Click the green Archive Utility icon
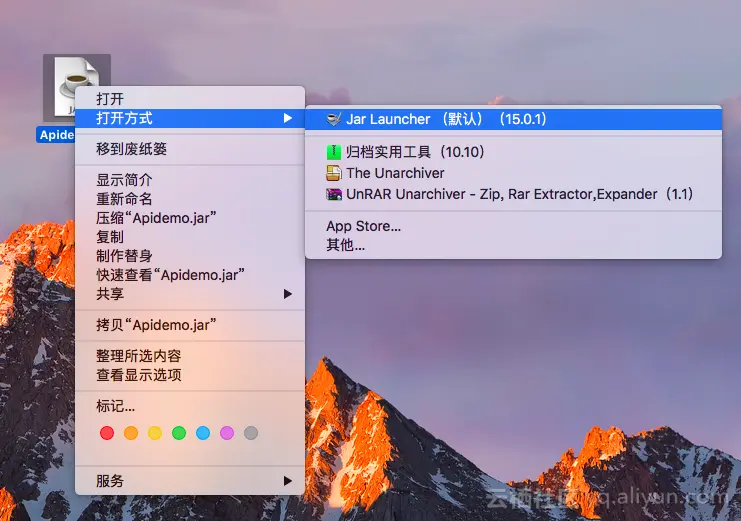This screenshot has height=521, width=741. pyautogui.click(x=334, y=152)
